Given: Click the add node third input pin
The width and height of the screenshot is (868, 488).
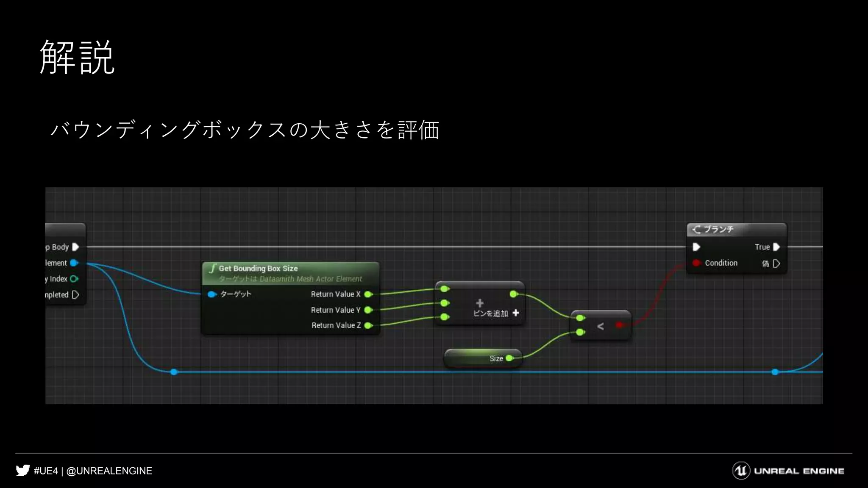Looking at the screenshot, I should tap(445, 317).
